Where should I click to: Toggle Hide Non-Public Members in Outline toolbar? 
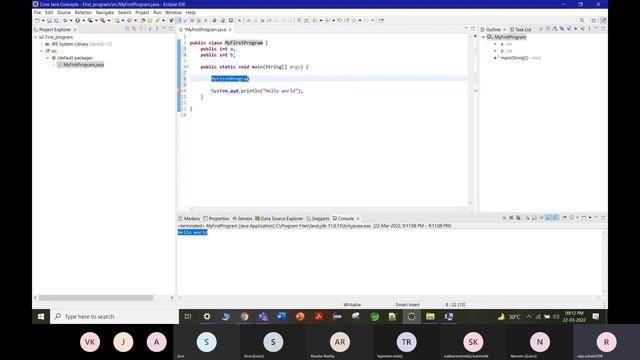(576, 29)
